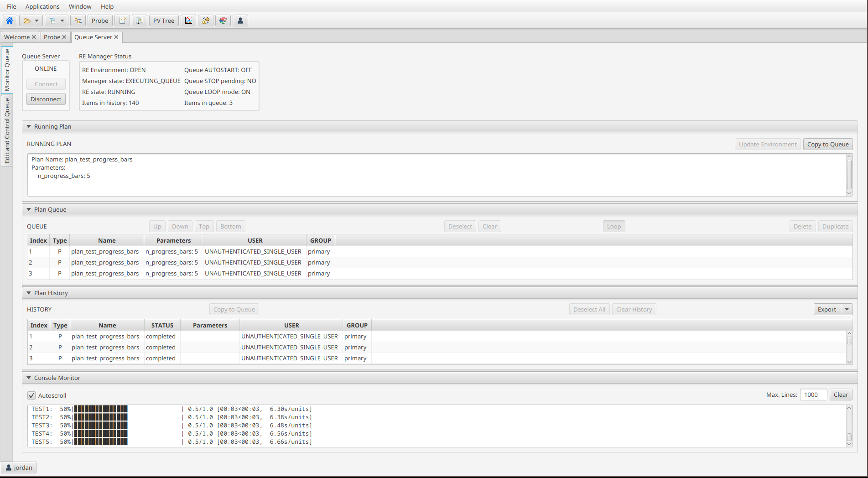This screenshot has width=868, height=478.
Task: Select history row 2 checkbox area
Action: click(x=38, y=347)
